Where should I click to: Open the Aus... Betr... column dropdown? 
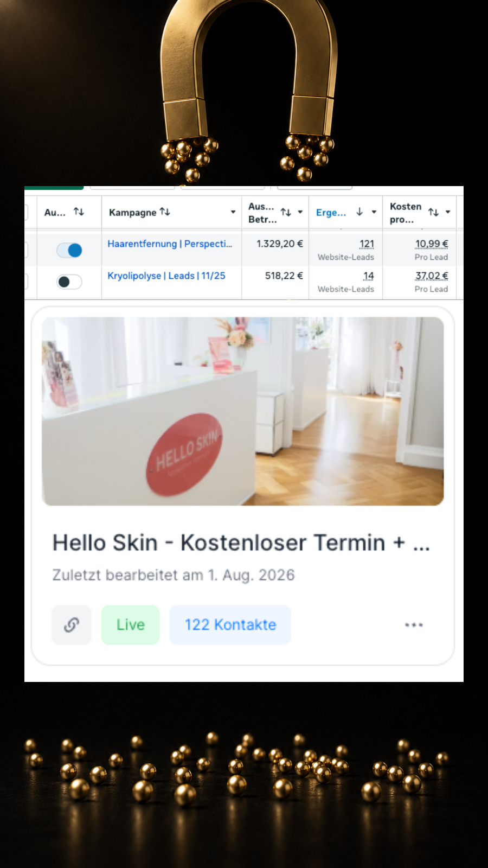300,212
